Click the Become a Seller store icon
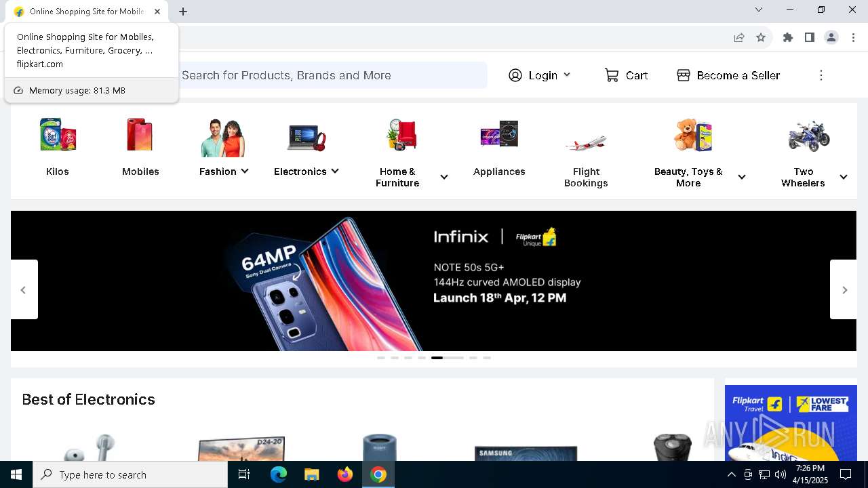This screenshot has width=868, height=488. click(x=684, y=75)
